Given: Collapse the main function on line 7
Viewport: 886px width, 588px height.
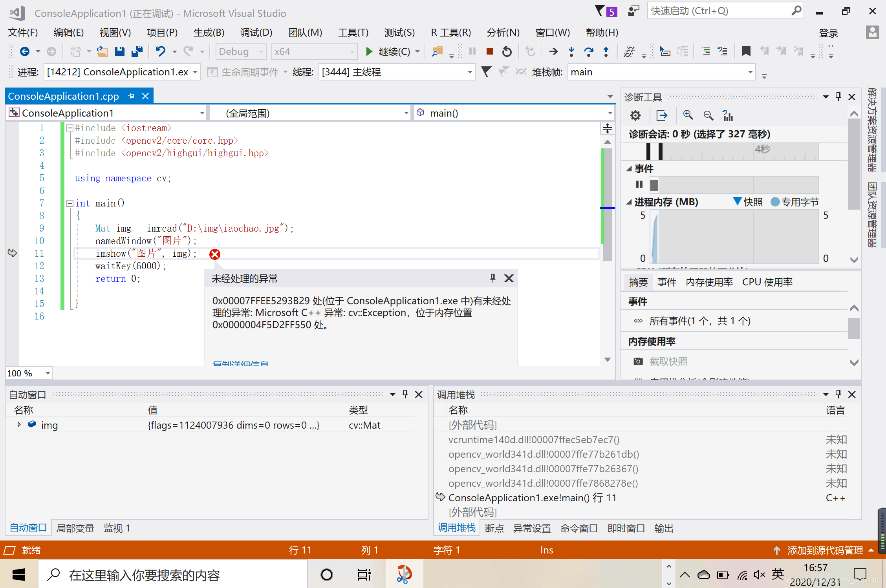Looking at the screenshot, I should tap(70, 203).
